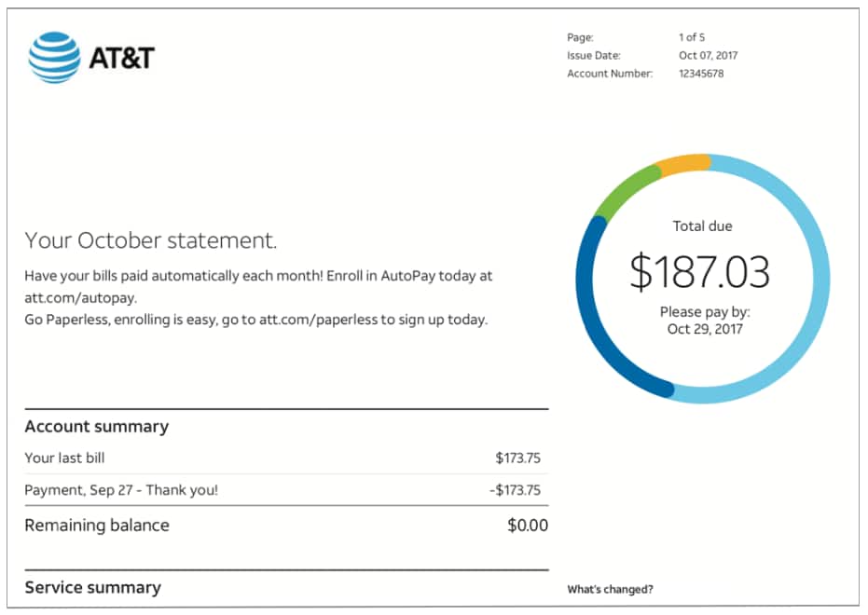Viewport: 868px width, 615px height.
Task: Click the Oct 07, 2017 issue date
Action: [708, 55]
